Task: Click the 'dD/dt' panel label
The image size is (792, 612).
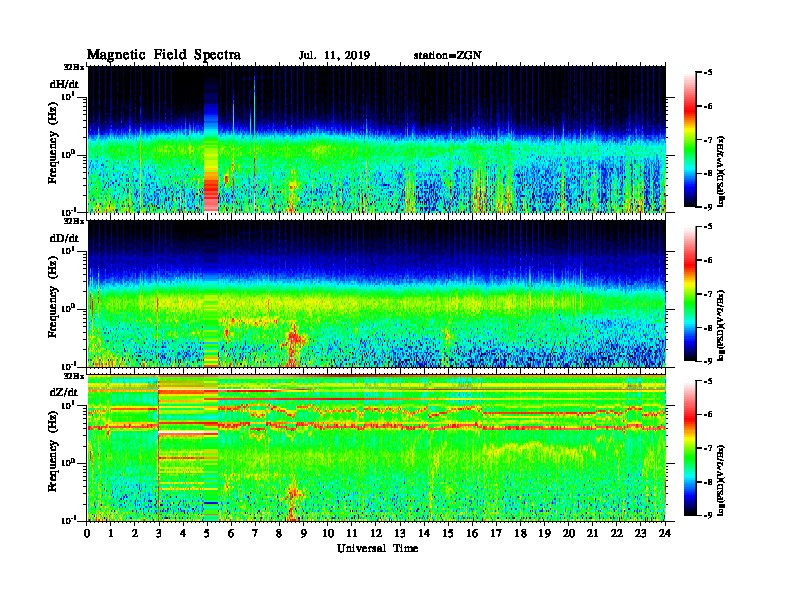Action: [64, 238]
